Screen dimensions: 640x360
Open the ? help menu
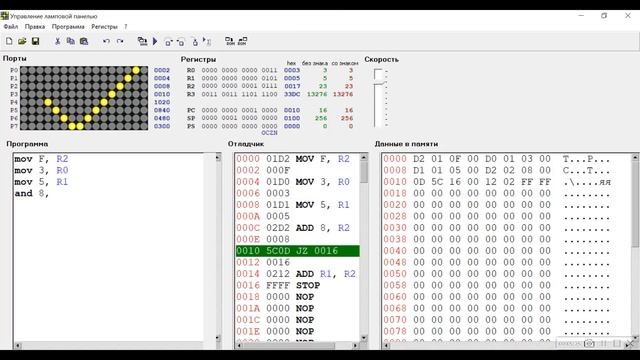pos(126,27)
